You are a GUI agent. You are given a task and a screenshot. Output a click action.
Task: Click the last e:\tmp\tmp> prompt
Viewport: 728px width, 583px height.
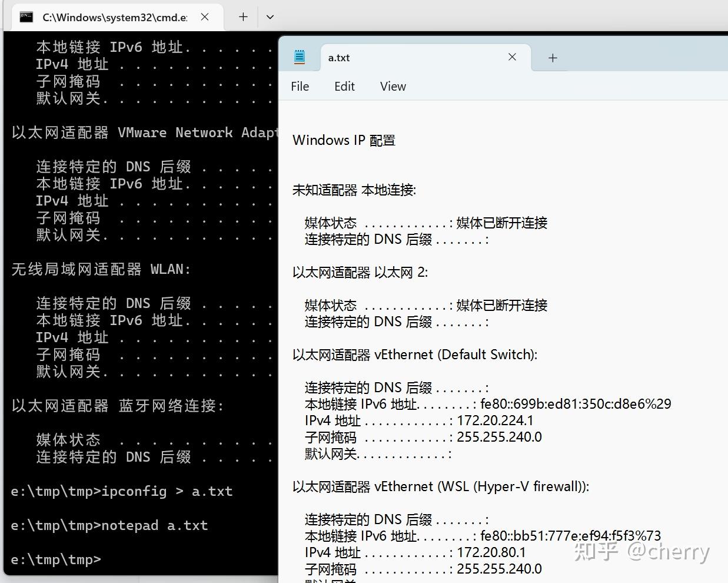(56, 559)
